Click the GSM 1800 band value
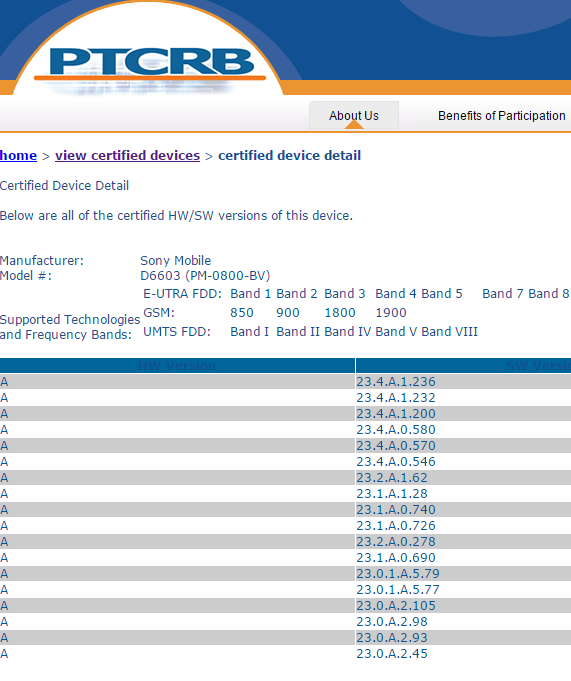The image size is (571, 681). point(340,313)
